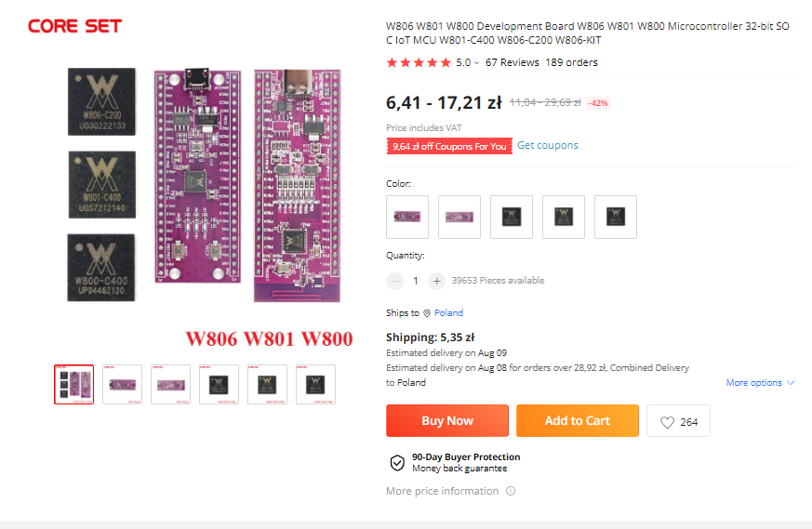This screenshot has height=529, width=812.
Task: Click the heart wishlist icon
Action: (x=667, y=421)
